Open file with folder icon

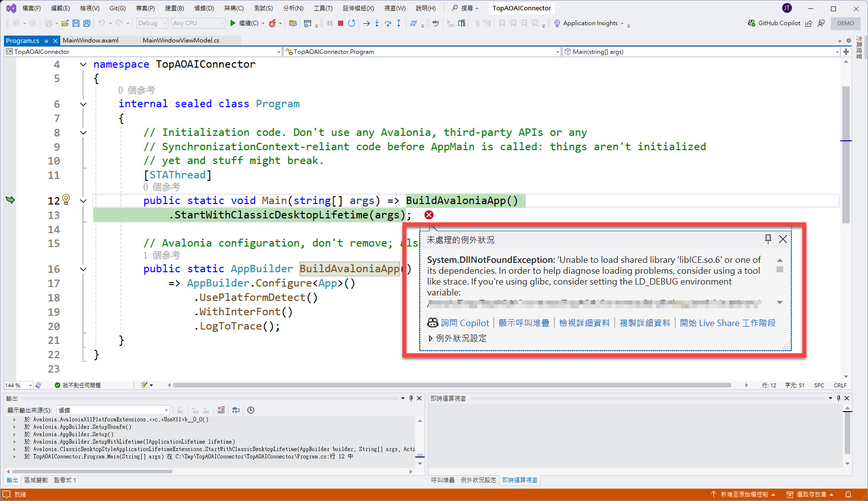[x=65, y=23]
